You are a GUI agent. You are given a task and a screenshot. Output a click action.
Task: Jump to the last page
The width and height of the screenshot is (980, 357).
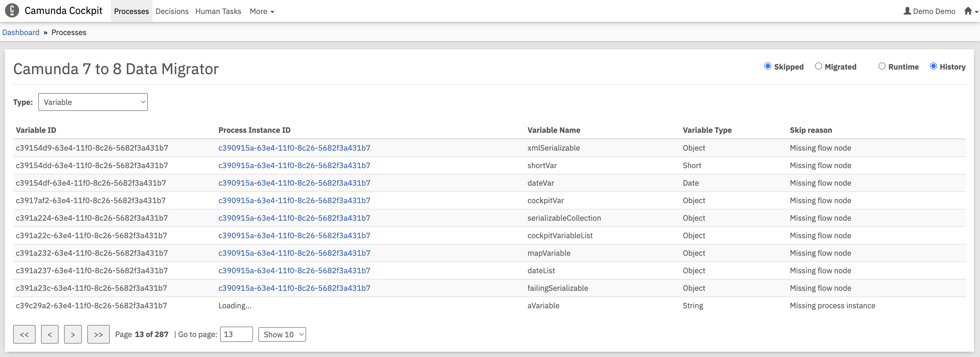point(98,334)
